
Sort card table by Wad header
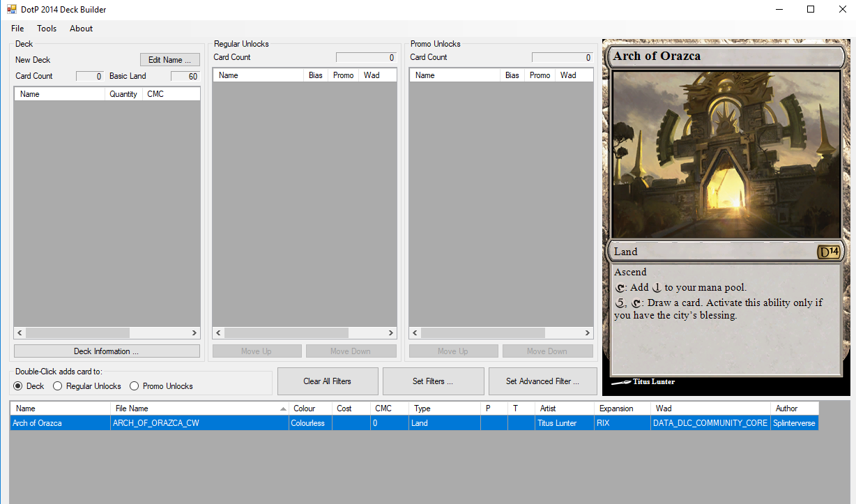(x=710, y=408)
